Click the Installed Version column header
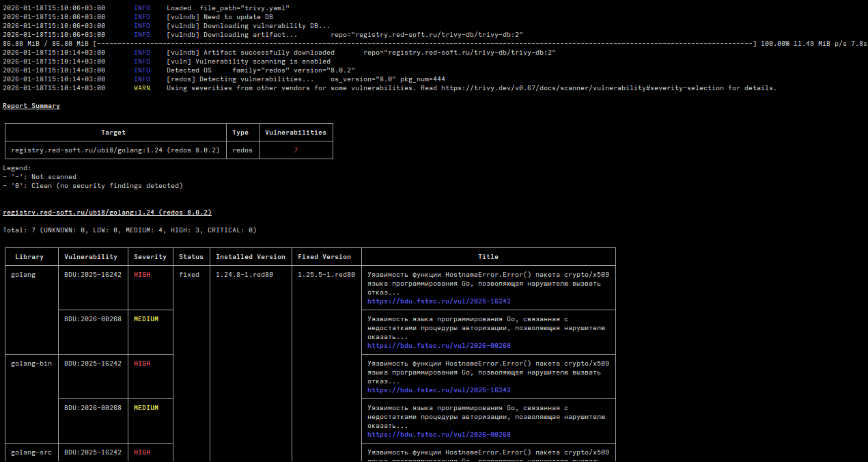 (251, 257)
